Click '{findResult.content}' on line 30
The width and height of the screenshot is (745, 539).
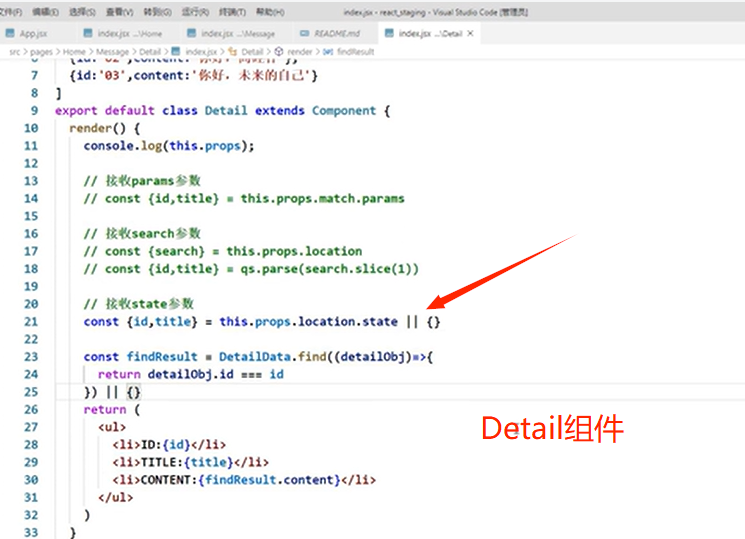coord(269,480)
